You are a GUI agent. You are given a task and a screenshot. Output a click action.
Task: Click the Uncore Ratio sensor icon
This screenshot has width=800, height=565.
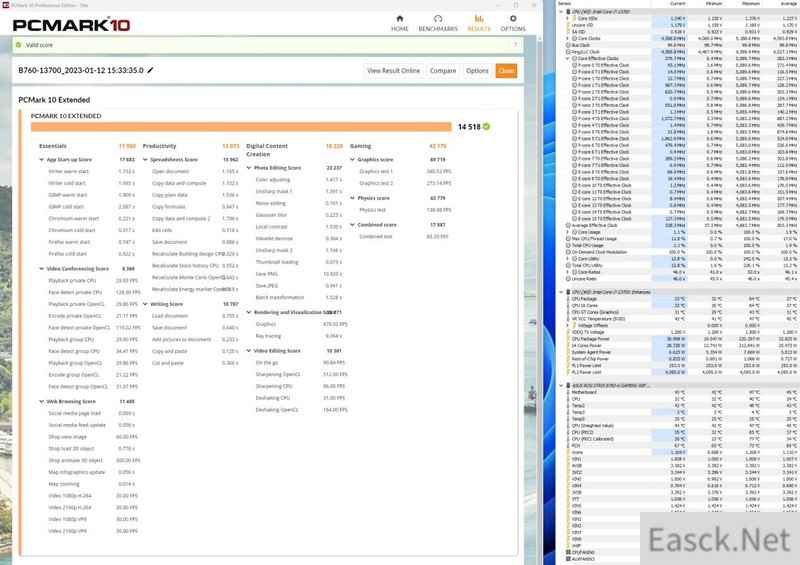click(x=568, y=279)
